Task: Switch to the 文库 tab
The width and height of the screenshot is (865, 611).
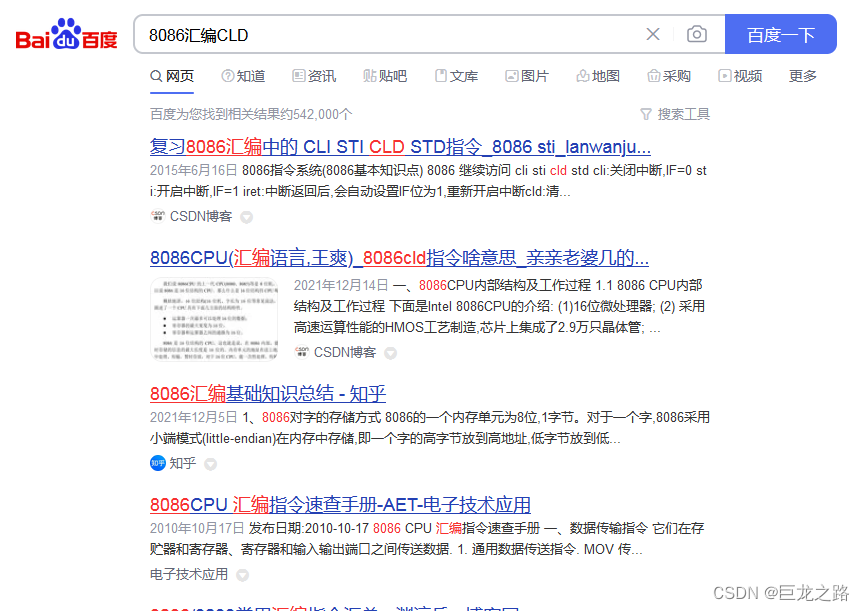Action: coord(456,76)
